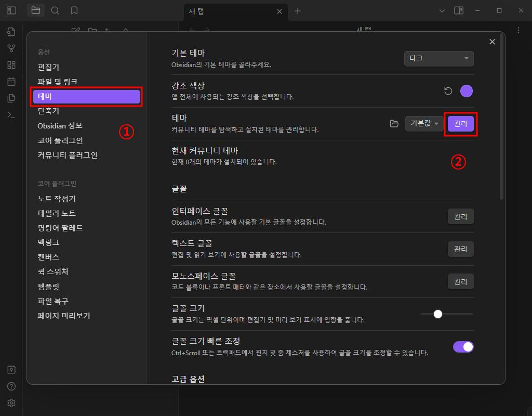Open 파일 및 링크 settings section
532x416 pixels.
pyautogui.click(x=86, y=82)
